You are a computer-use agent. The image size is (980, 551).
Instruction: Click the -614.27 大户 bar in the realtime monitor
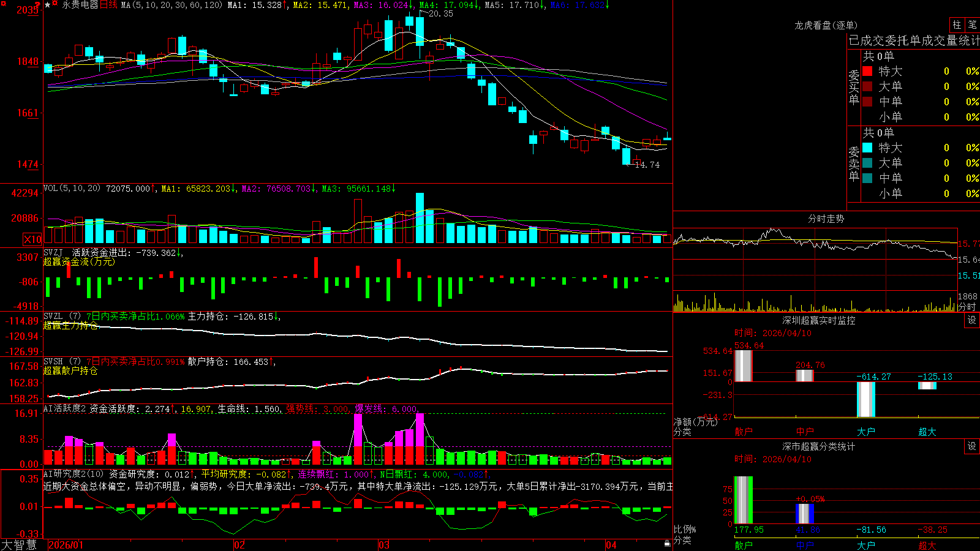tap(866, 399)
